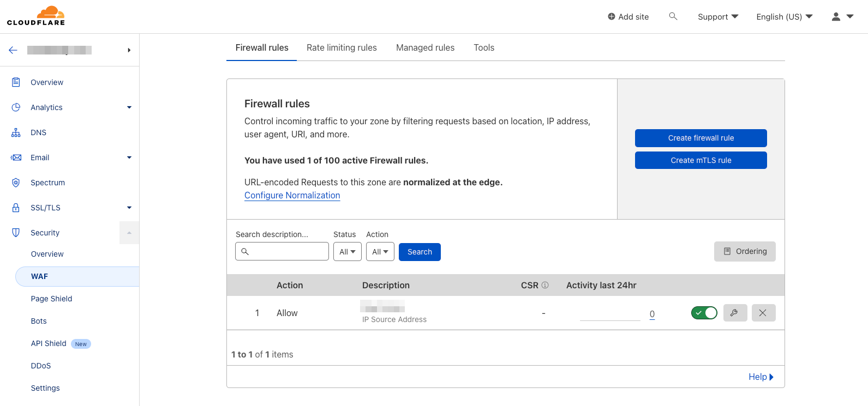Focus the Search description input field
This screenshot has width=868, height=406.
[282, 252]
